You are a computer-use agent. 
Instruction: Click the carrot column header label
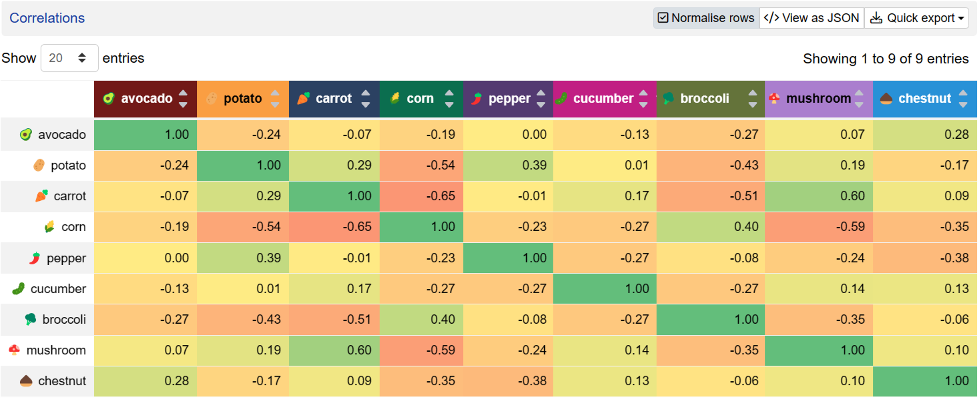[x=334, y=98]
